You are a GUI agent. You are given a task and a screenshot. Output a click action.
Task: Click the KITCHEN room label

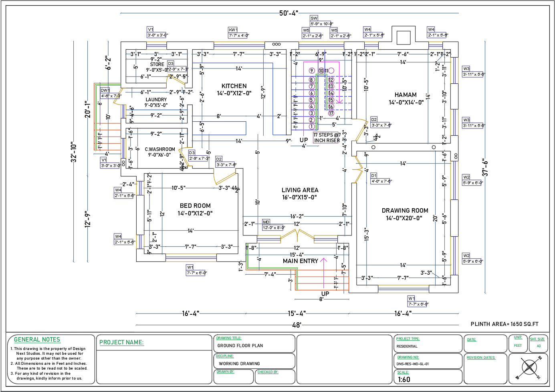pyautogui.click(x=234, y=86)
